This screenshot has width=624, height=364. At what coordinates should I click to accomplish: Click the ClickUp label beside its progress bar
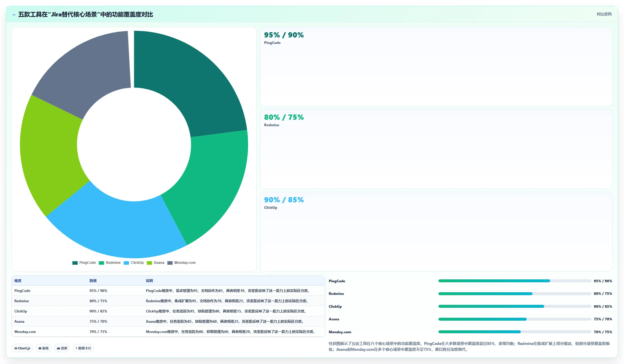(x=335, y=307)
